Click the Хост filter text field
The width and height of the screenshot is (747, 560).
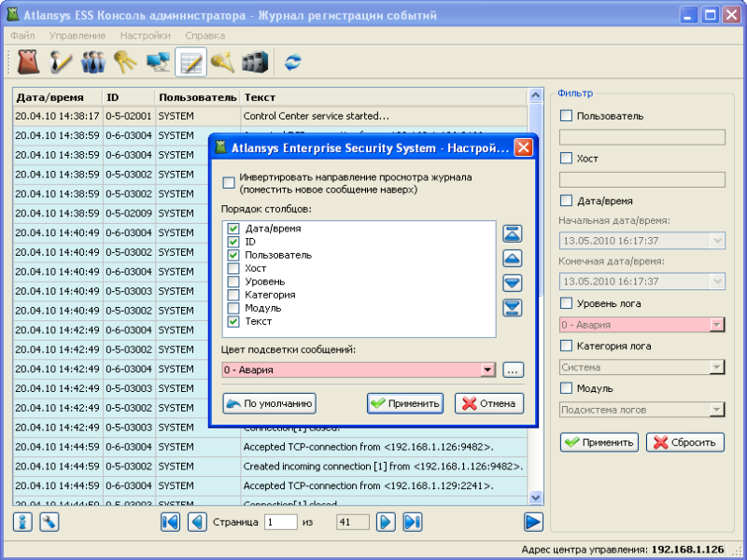point(642,179)
